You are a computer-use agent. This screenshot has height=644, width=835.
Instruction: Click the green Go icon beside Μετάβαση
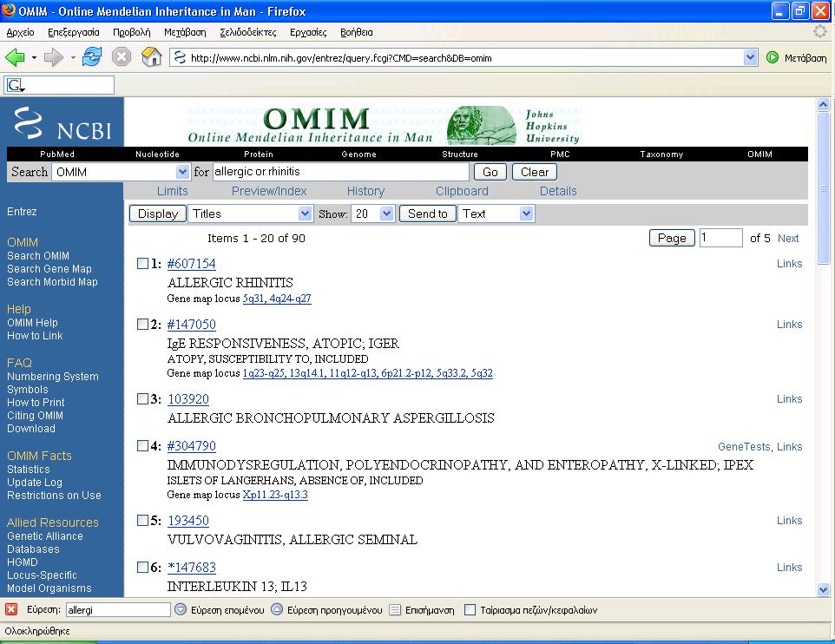pyautogui.click(x=773, y=57)
